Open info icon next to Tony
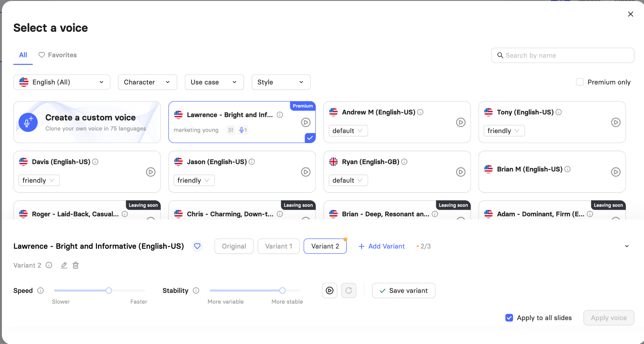Image resolution: width=644 pixels, height=344 pixels. (558, 112)
